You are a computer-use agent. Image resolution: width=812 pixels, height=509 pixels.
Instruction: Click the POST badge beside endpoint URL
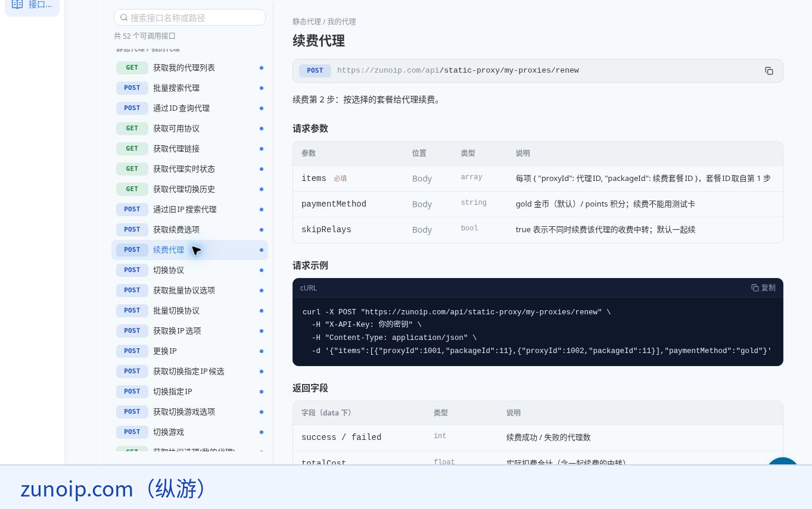pyautogui.click(x=315, y=71)
